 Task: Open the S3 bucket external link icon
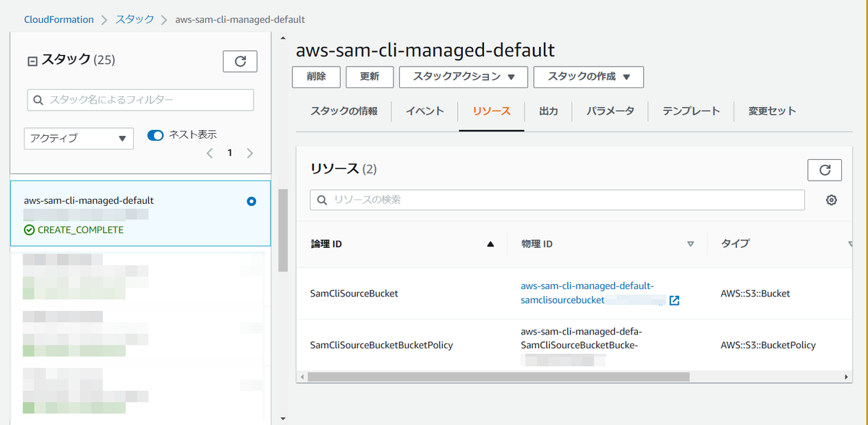tap(674, 301)
